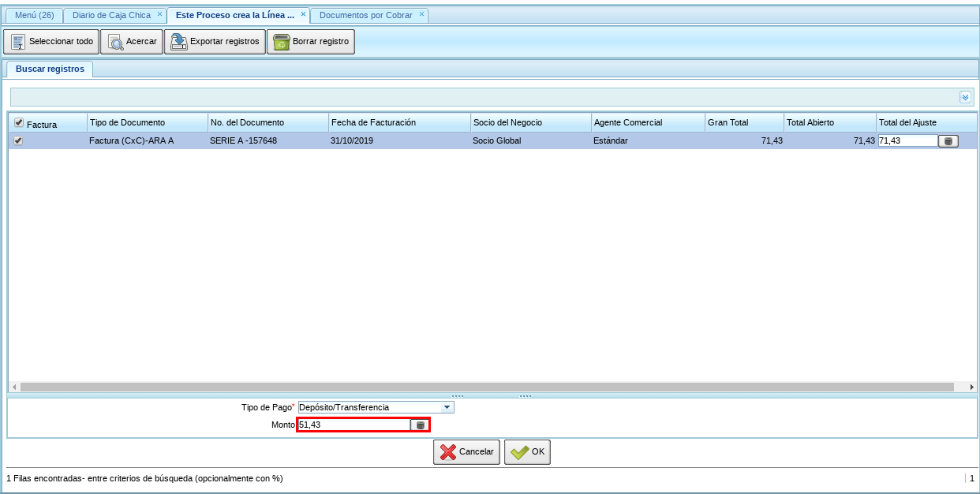Sort by Total Abierto column header
980x494 pixels.
pos(830,122)
